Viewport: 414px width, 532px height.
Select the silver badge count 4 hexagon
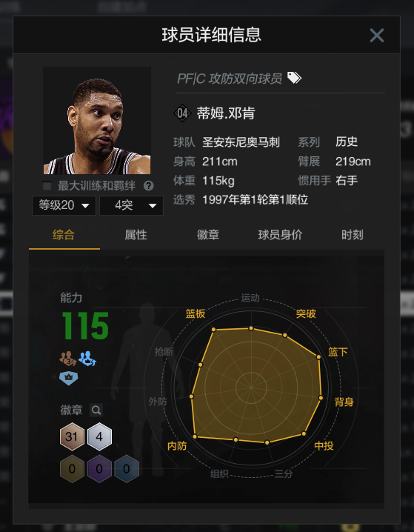tap(99, 436)
